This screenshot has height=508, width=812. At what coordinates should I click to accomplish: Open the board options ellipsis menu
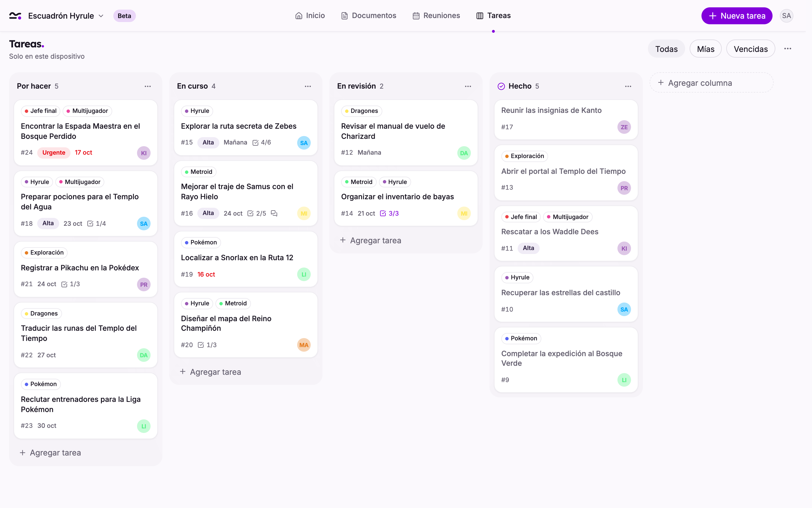tap(787, 49)
